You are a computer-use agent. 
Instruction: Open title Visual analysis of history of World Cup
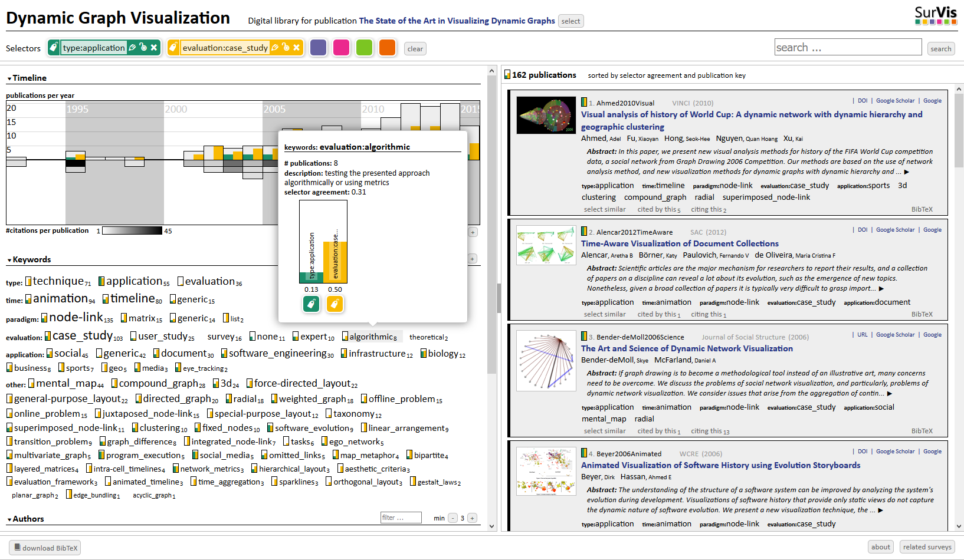tap(752, 120)
